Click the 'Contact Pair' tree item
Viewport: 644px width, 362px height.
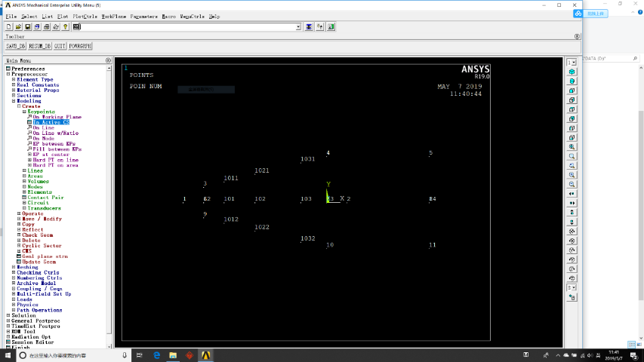point(45,198)
